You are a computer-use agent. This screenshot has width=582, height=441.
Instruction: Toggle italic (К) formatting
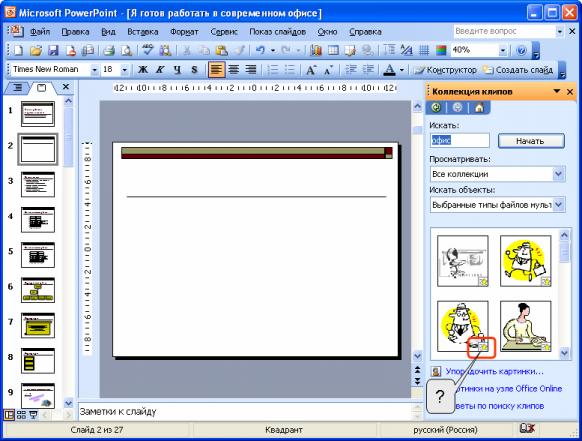(x=160, y=69)
